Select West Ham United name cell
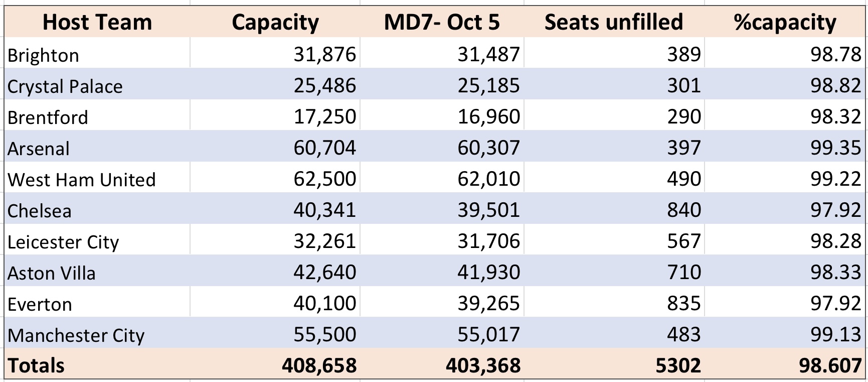 [97, 178]
